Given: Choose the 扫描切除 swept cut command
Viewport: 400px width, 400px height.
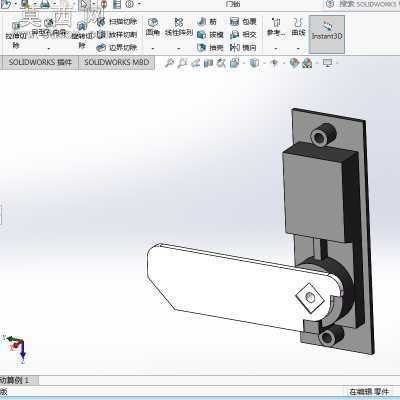Looking at the screenshot, I should (x=117, y=22).
